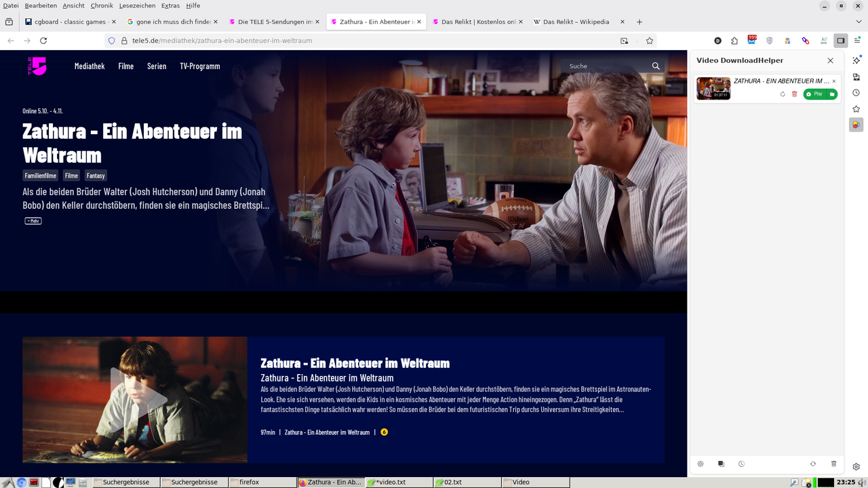
Task: Click the magnifier search icon
Action: (x=656, y=66)
